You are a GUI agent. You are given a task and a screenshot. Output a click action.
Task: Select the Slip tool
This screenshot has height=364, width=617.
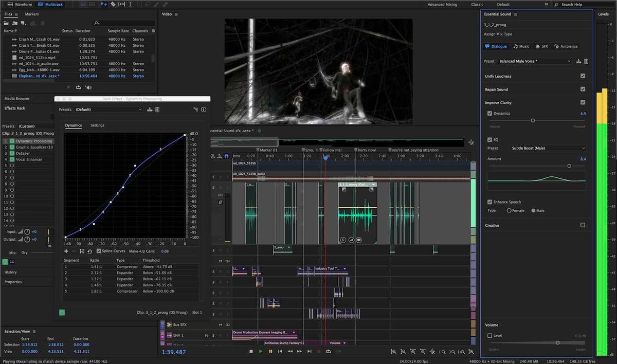click(x=121, y=4)
